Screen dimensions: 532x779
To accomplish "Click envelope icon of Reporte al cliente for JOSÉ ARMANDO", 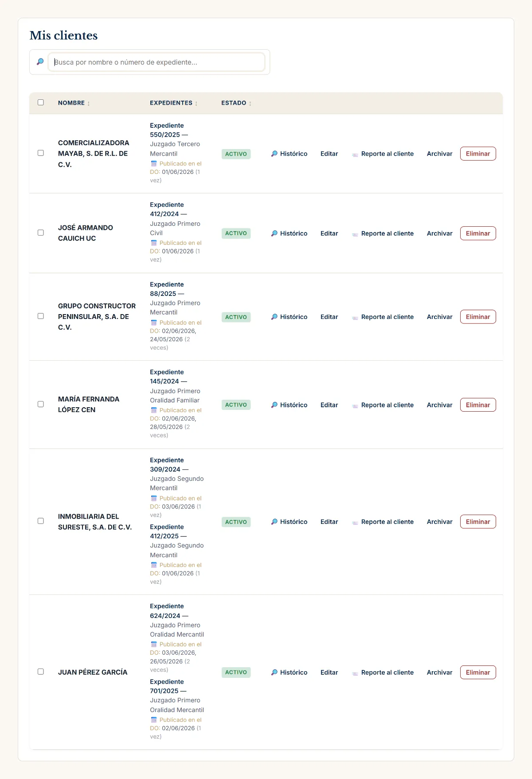I will [x=355, y=234].
